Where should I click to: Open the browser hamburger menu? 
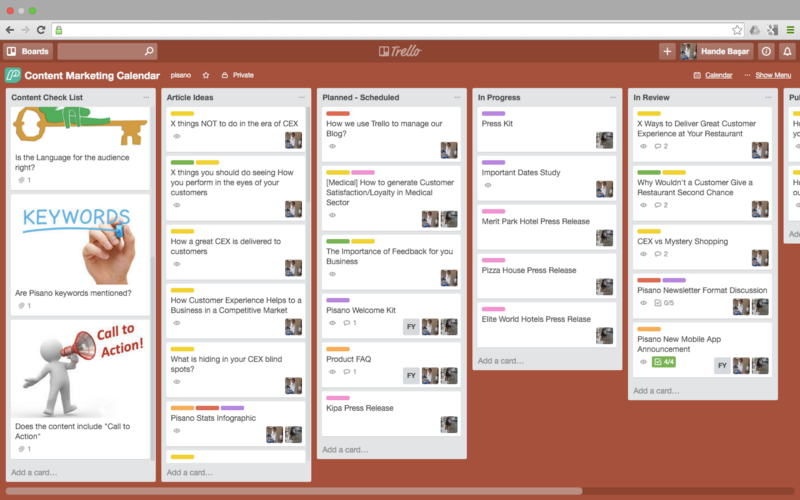click(x=790, y=30)
